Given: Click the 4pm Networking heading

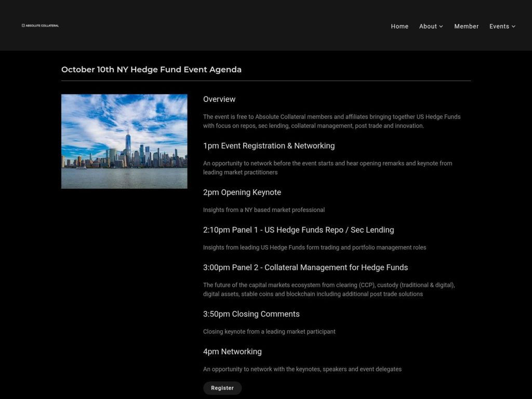Looking at the screenshot, I should coord(232,351).
